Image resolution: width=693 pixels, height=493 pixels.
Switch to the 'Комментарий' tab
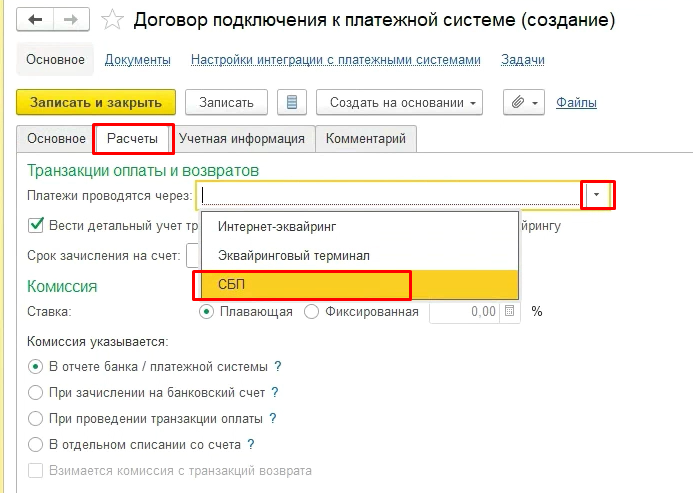click(366, 139)
